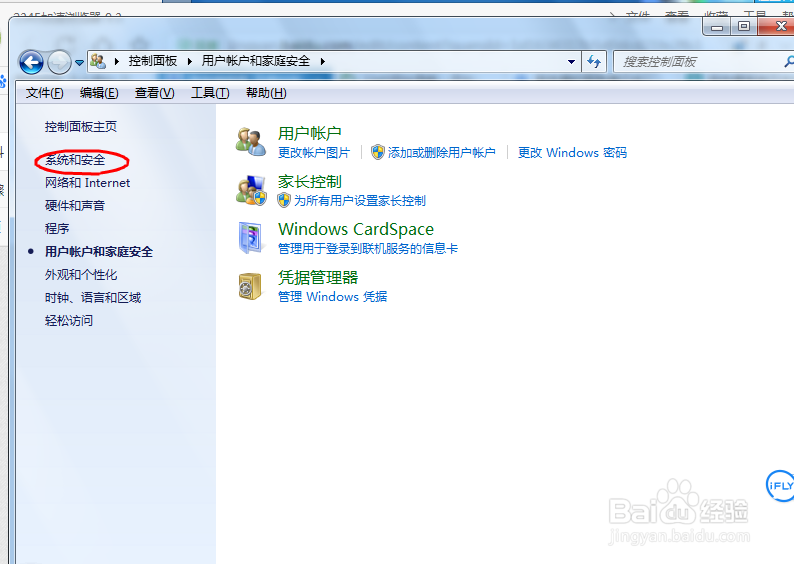
Task: Expand the arrow after 控制面板 breadcrumb
Action: (x=189, y=61)
